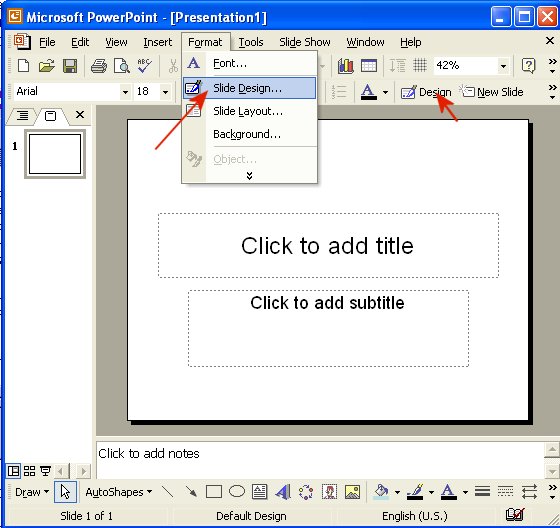Click the title placeholder 'Click to add title'

click(328, 245)
